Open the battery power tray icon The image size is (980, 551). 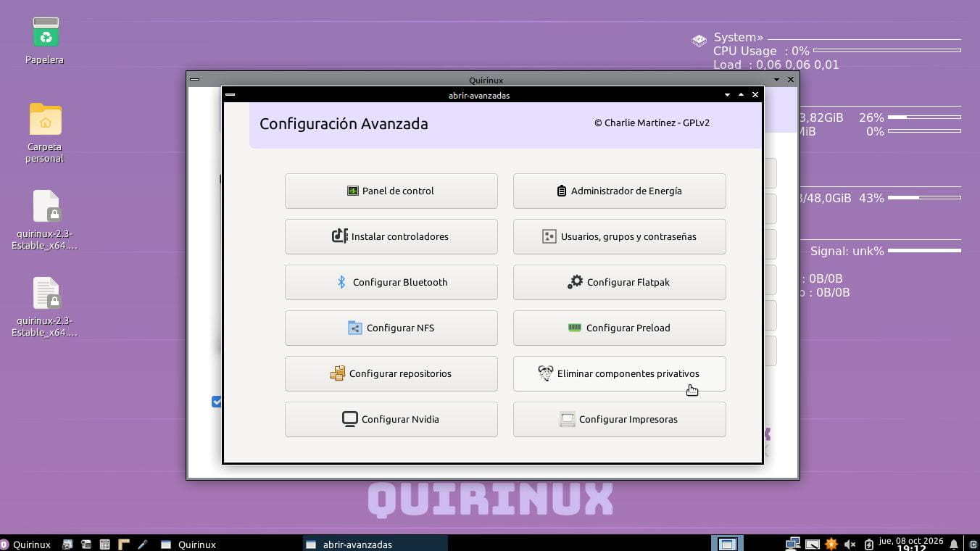(868, 544)
